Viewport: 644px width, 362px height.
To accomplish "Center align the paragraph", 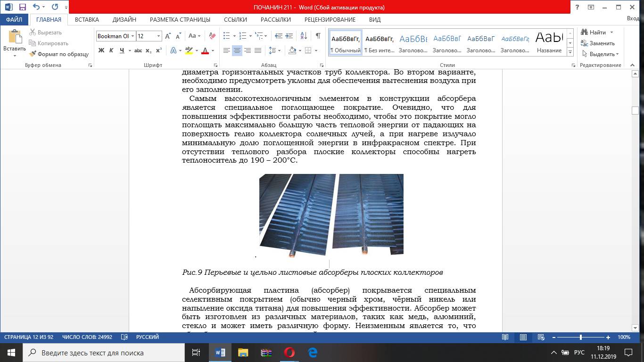I will coord(237,50).
